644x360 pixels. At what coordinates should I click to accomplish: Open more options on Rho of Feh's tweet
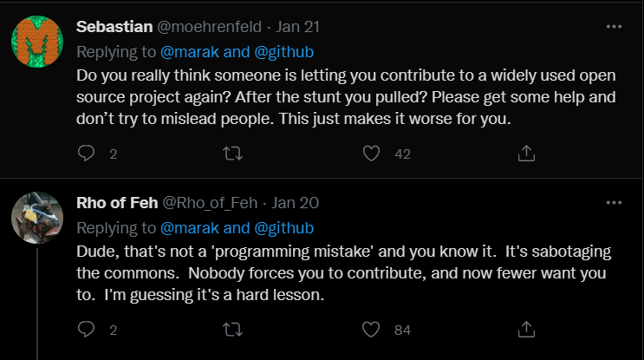tap(614, 203)
